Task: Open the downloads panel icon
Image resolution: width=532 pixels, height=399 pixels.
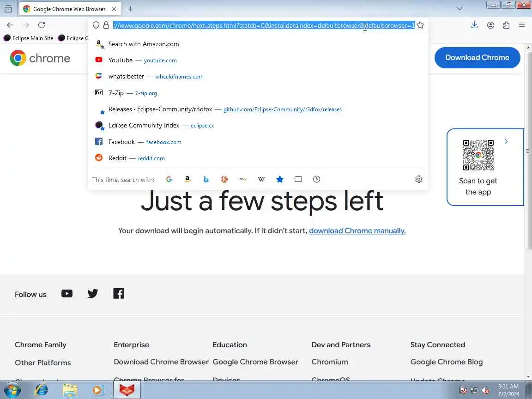Action: coord(475,25)
